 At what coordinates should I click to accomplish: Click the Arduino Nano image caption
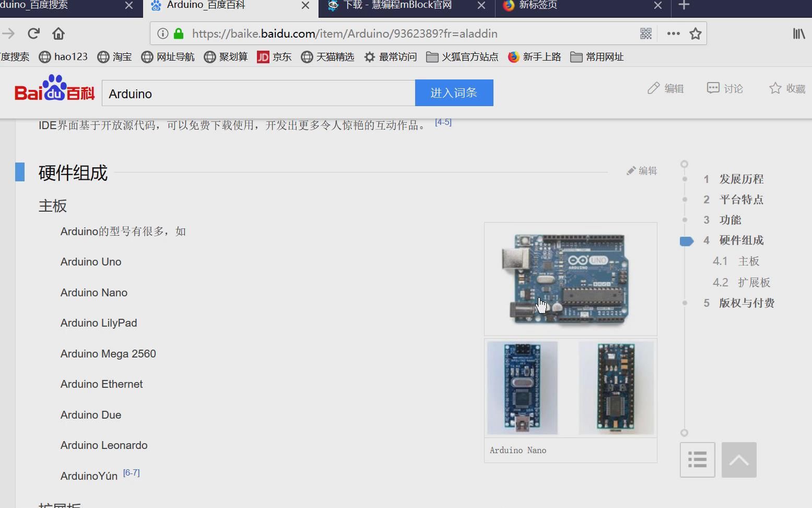pyautogui.click(x=518, y=451)
